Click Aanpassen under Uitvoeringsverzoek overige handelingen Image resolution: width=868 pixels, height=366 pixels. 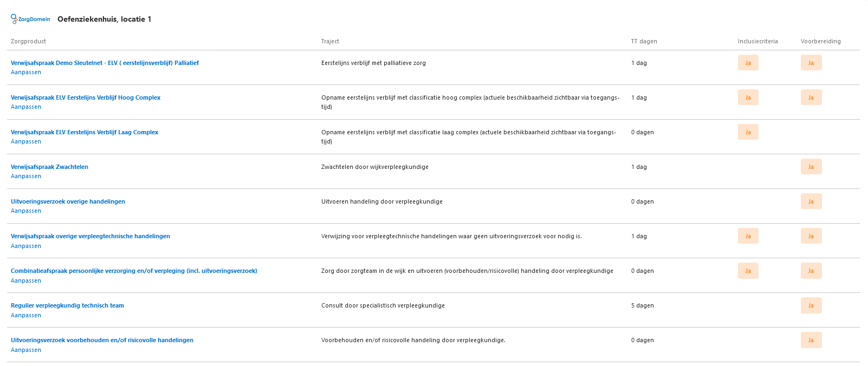(26, 211)
